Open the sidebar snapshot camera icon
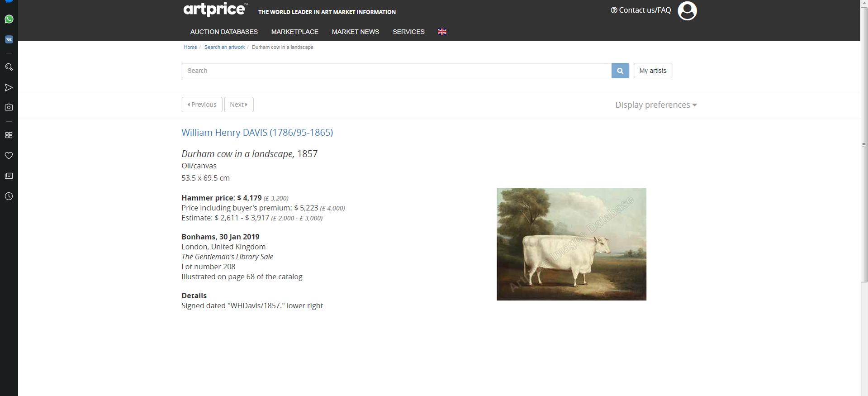Screen dimensions: 868x396 coord(9,107)
